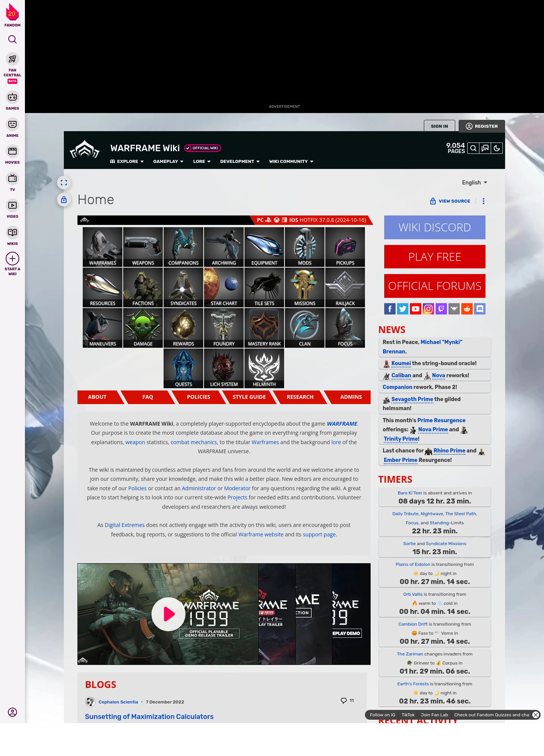This screenshot has height=756, width=544.
Task: Select the About tab
Action: pos(97,397)
